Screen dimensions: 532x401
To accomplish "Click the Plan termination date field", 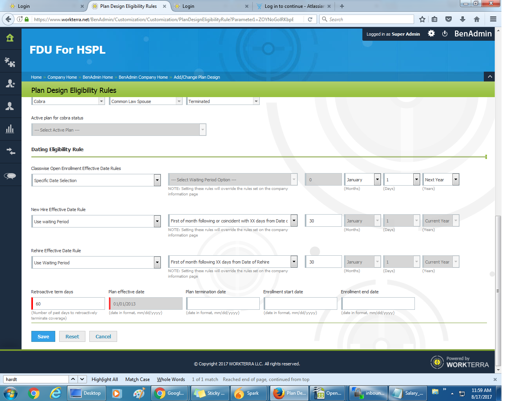I will pyautogui.click(x=223, y=303).
